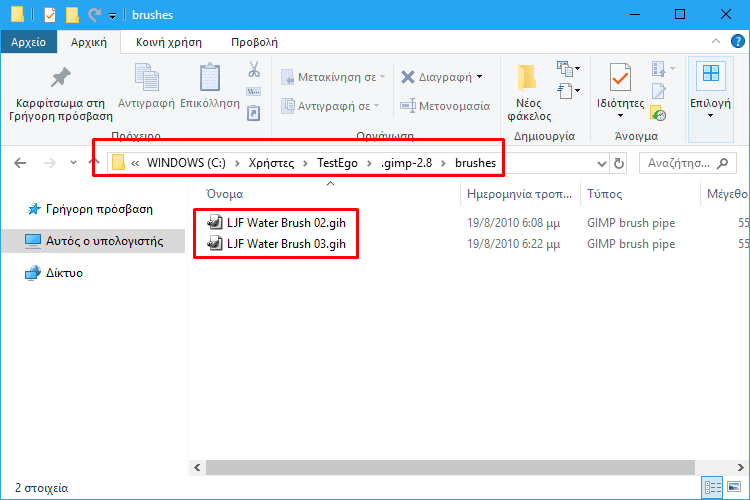Sort by the Τύπος column header

(x=605, y=194)
